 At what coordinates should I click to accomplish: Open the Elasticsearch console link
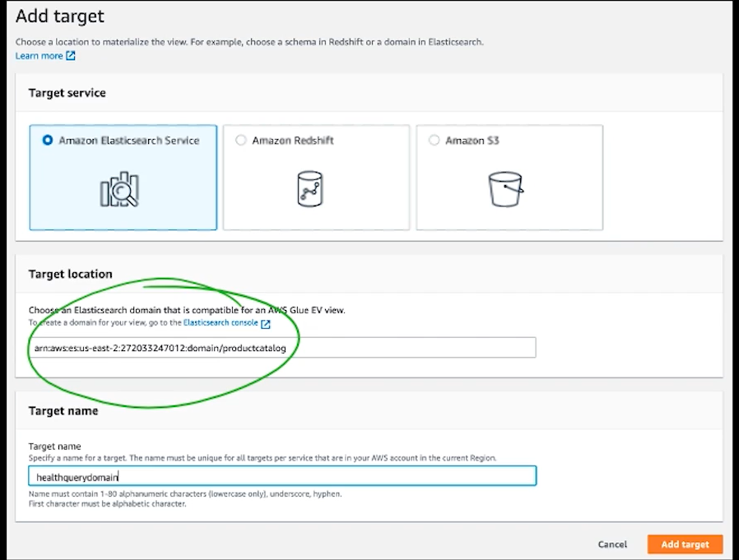click(221, 322)
